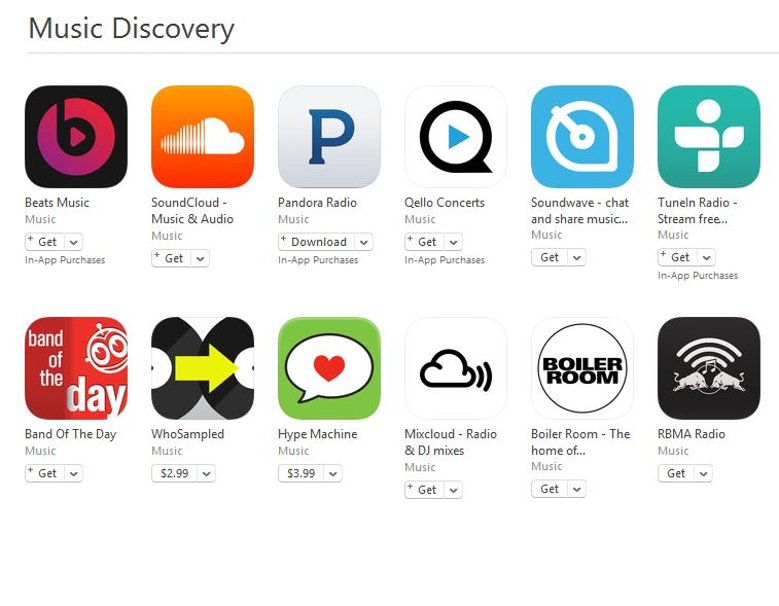Click the RBMA Radio app icon
This screenshot has height=606, width=779.
[709, 368]
